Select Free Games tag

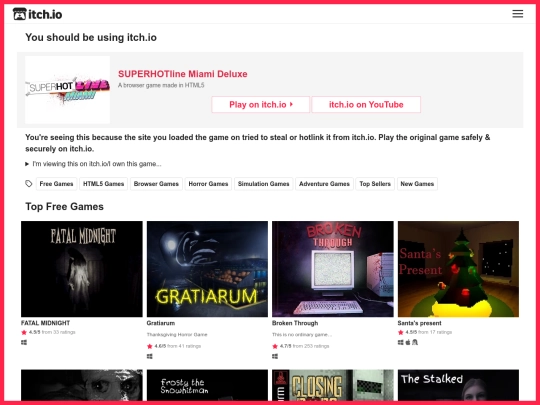[56, 184]
